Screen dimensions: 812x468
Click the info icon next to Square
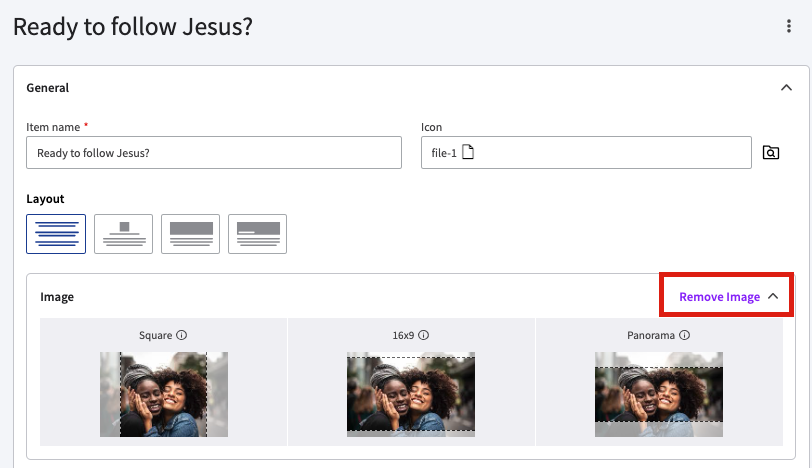point(182,336)
